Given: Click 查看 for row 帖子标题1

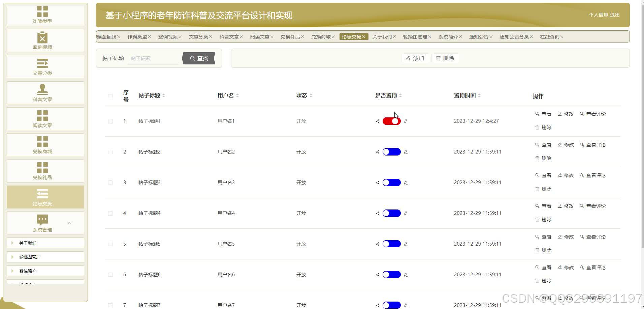Looking at the screenshot, I should [x=543, y=114].
